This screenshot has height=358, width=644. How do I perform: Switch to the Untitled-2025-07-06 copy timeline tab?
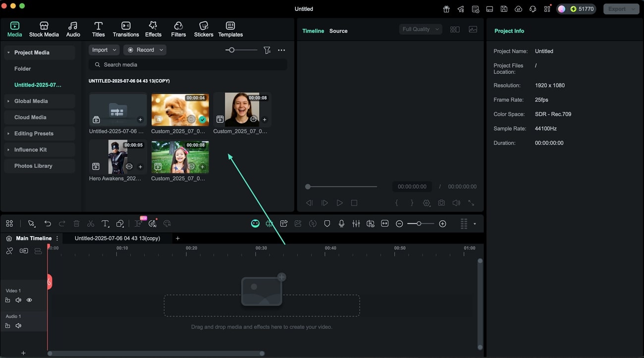117,239
